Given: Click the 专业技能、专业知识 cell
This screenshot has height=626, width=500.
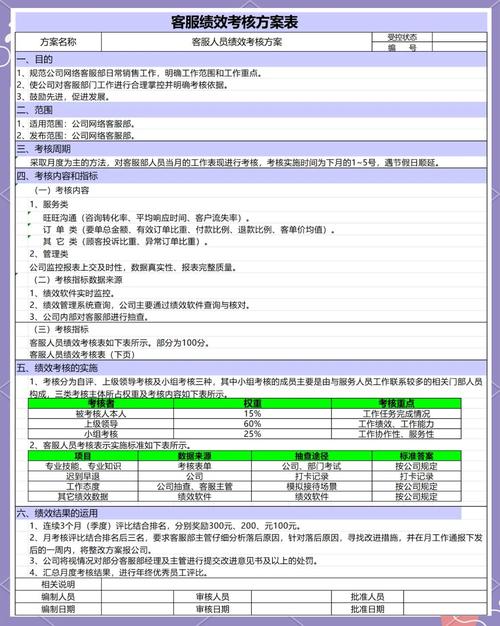Looking at the screenshot, I should pos(83,466).
